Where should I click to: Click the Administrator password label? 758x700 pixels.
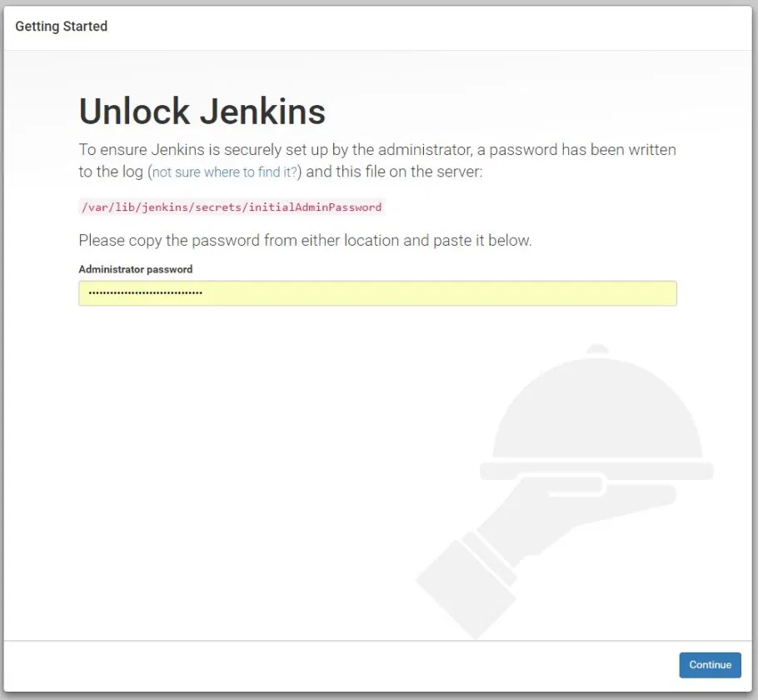tap(135, 269)
